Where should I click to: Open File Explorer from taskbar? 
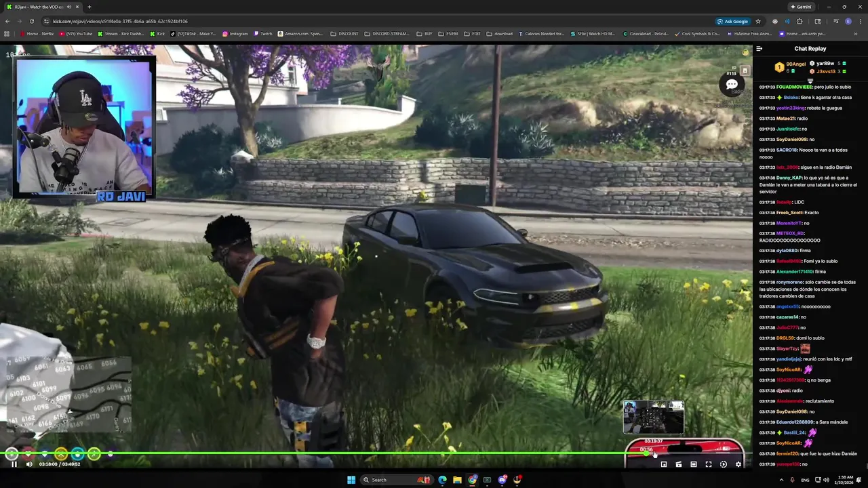[458, 480]
